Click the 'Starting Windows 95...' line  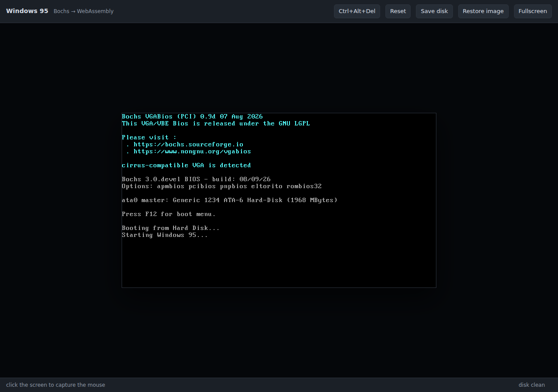coord(165,235)
